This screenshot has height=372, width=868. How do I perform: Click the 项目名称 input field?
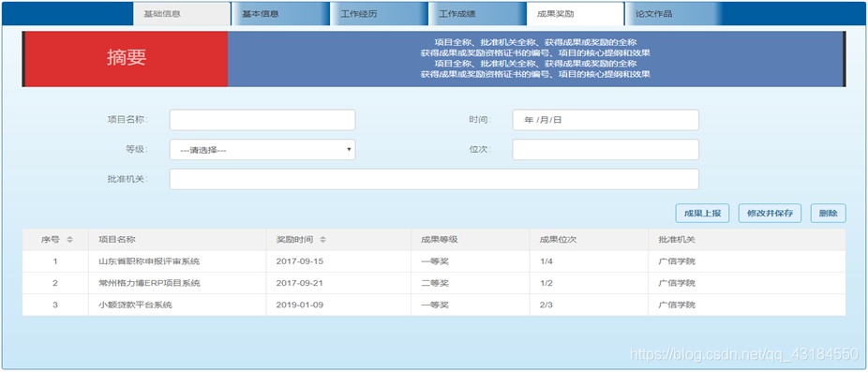(x=262, y=120)
